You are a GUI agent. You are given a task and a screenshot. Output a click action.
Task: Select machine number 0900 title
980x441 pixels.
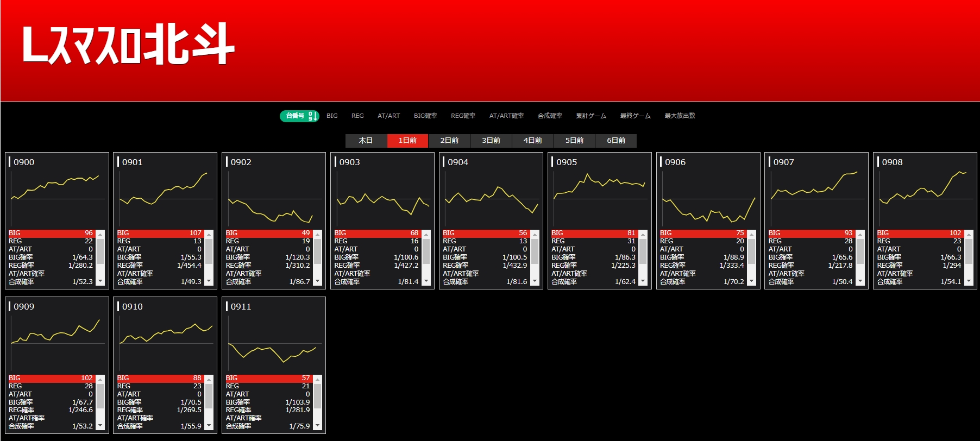[x=24, y=162]
